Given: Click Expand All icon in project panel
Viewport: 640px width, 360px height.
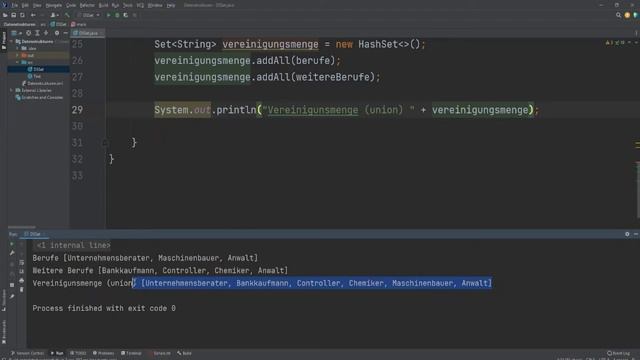Looking at the screenshot, I should (37, 33).
